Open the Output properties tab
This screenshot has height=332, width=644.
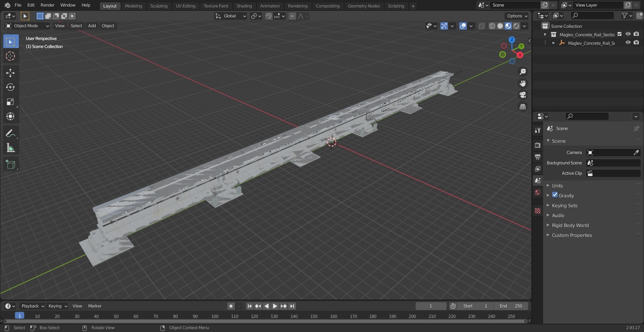click(537, 157)
